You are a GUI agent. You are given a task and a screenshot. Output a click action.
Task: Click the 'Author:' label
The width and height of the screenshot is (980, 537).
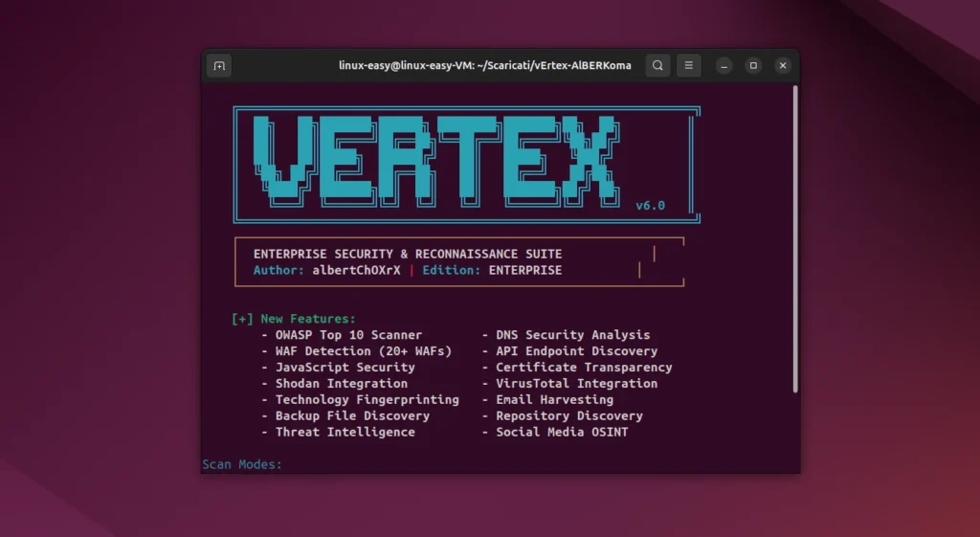278,270
